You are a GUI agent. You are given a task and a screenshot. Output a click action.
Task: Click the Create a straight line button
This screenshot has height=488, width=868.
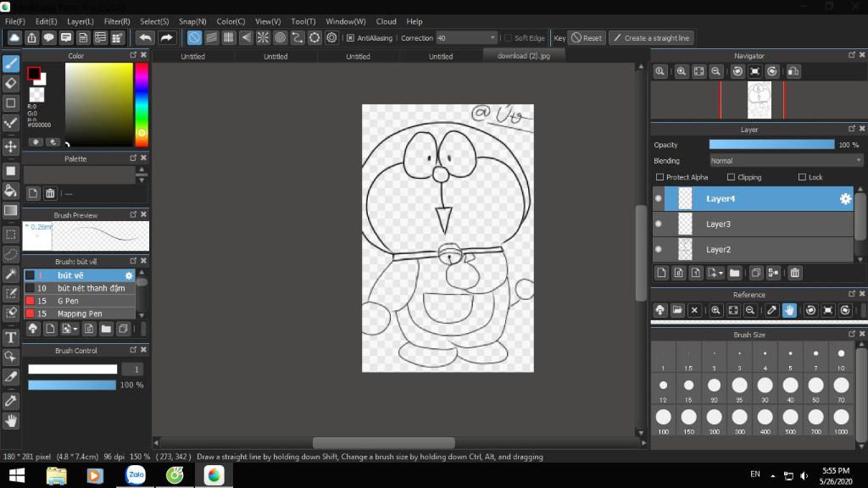point(651,38)
